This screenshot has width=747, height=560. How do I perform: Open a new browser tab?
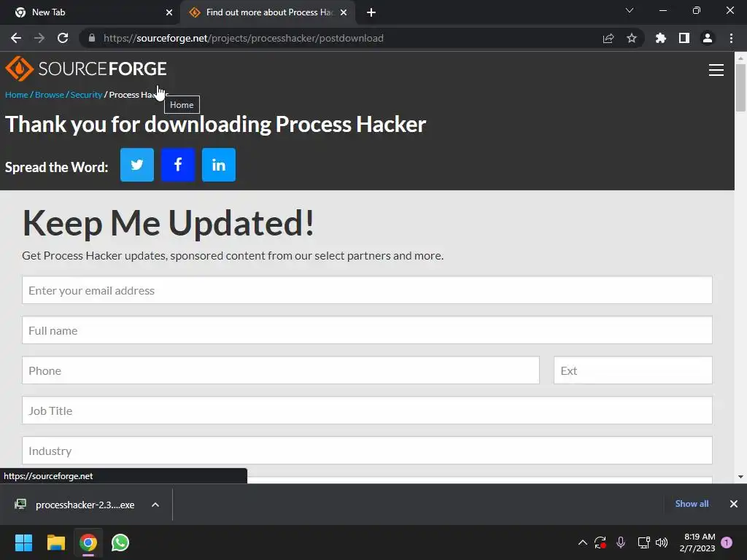[x=371, y=12]
